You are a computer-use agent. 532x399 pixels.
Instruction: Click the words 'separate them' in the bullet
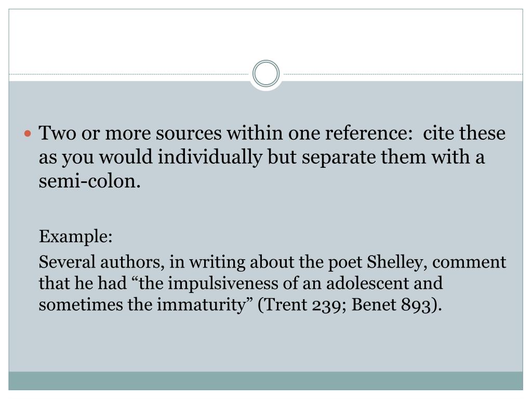tap(364, 157)
